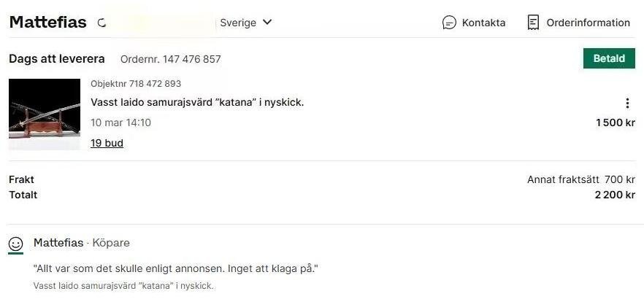This screenshot has height=299, width=644.
Task: Click Mattefias buyer name in review
Action: click(x=58, y=243)
